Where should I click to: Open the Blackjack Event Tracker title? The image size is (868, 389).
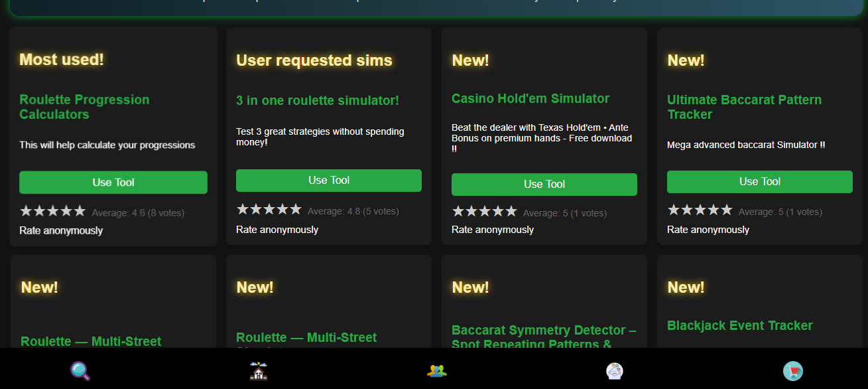tap(740, 325)
